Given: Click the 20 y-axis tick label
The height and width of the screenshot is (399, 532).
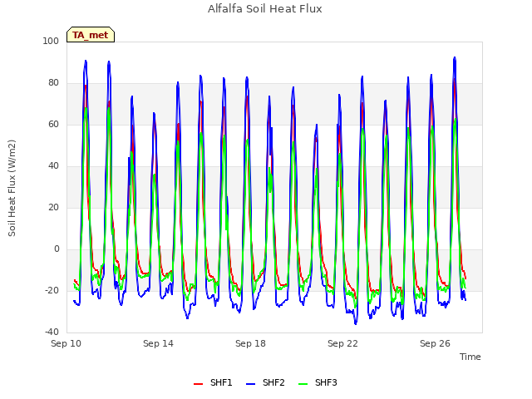Looking at the screenshot, I should (53, 207).
